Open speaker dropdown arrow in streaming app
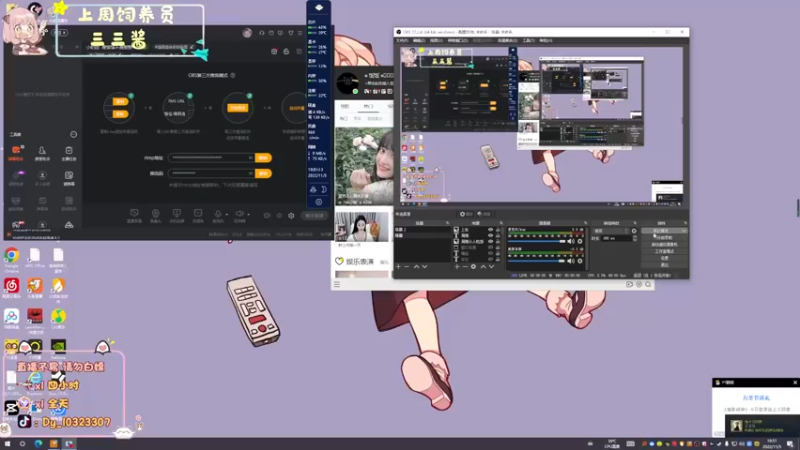Image resolution: width=800 pixels, height=450 pixels. pyautogui.click(x=248, y=215)
